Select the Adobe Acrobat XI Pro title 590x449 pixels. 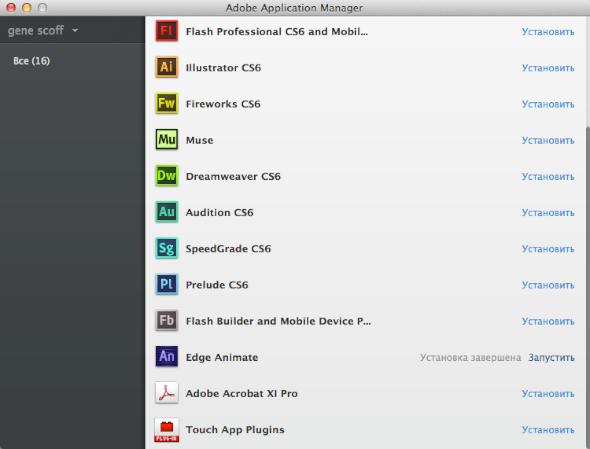click(242, 394)
